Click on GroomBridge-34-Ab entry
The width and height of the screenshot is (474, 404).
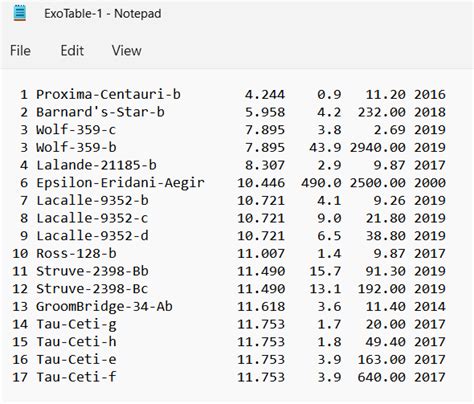coord(104,306)
